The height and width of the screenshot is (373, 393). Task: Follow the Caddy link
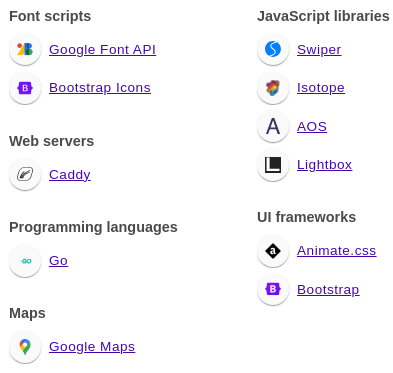(70, 175)
